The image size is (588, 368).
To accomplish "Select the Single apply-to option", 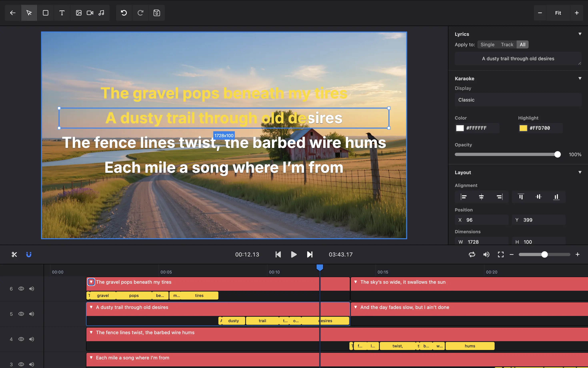I will pyautogui.click(x=487, y=44).
